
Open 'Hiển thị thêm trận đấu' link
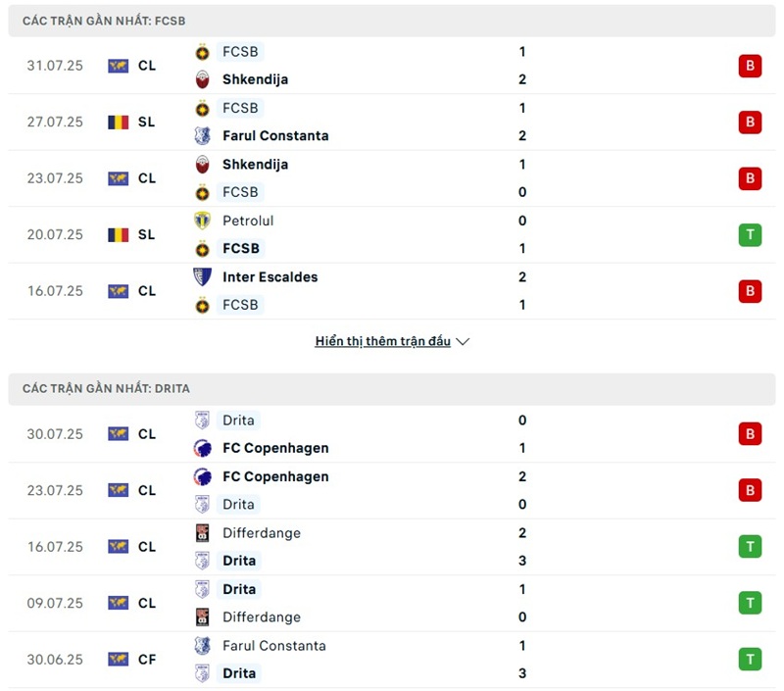[x=382, y=342]
